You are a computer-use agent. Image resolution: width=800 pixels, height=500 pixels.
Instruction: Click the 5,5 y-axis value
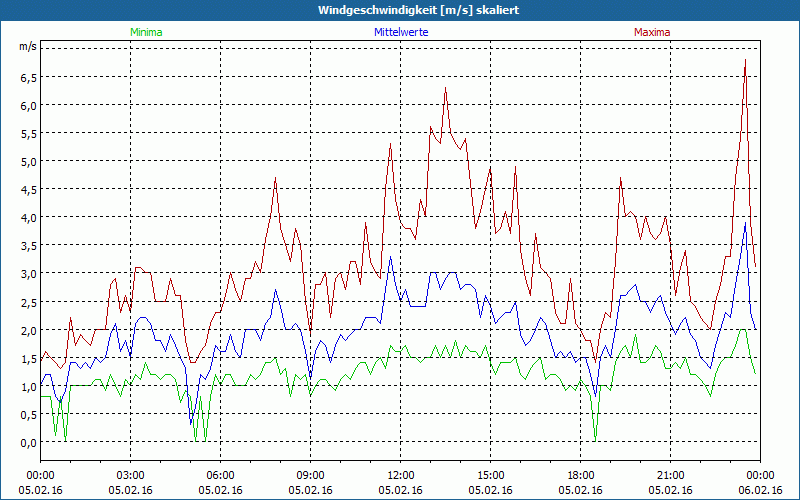(x=28, y=133)
